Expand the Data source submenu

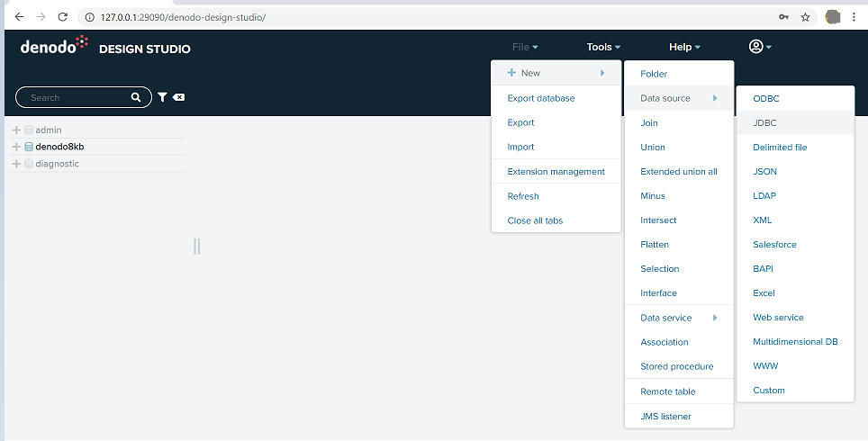[x=679, y=98]
